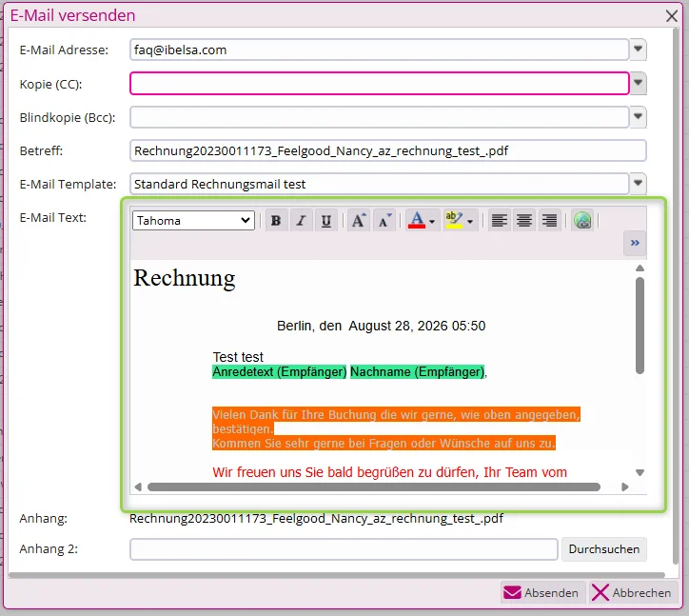The height and width of the screenshot is (616, 689).
Task: Cancel the dialog with Abbrechen
Action: [x=632, y=593]
